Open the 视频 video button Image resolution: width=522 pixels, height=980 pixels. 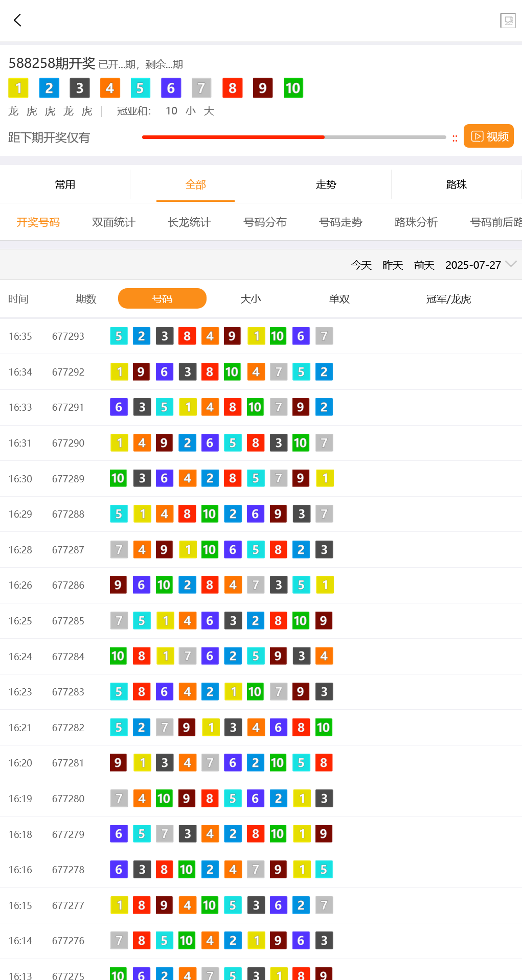click(x=488, y=136)
